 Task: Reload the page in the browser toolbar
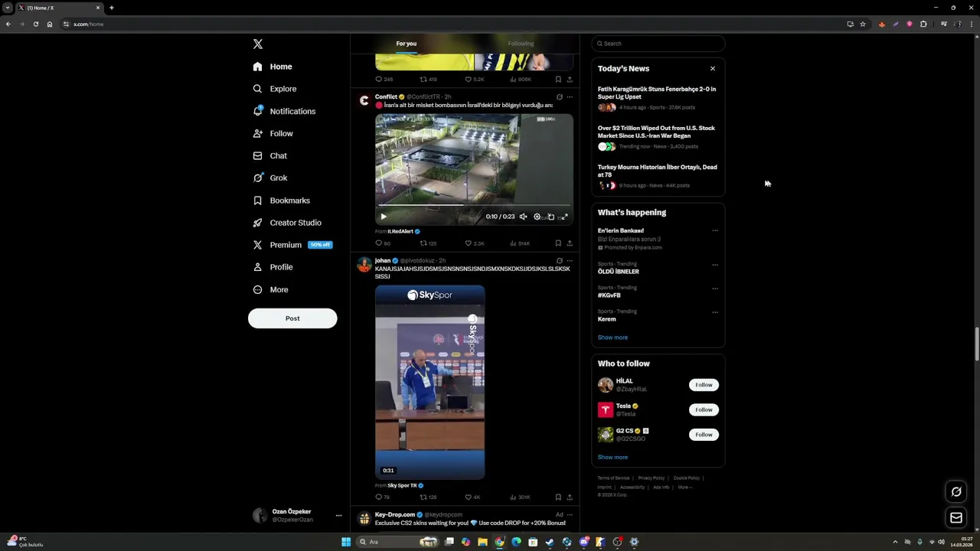(35, 24)
